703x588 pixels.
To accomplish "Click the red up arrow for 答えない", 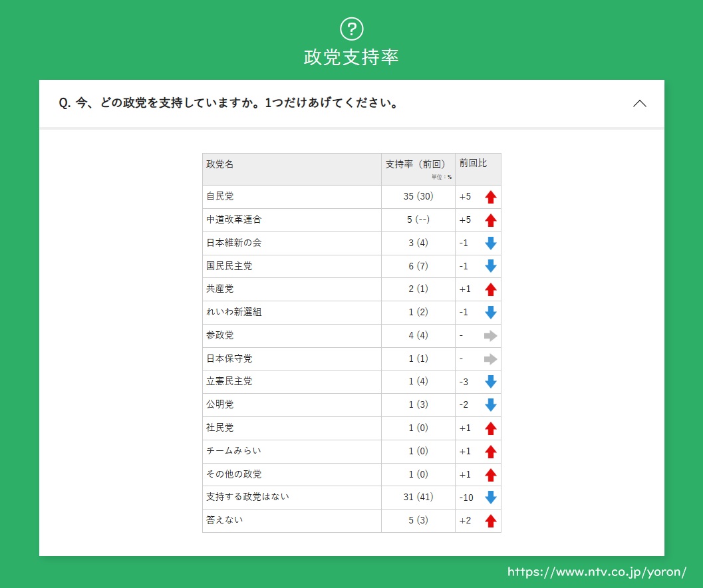I will [x=491, y=521].
